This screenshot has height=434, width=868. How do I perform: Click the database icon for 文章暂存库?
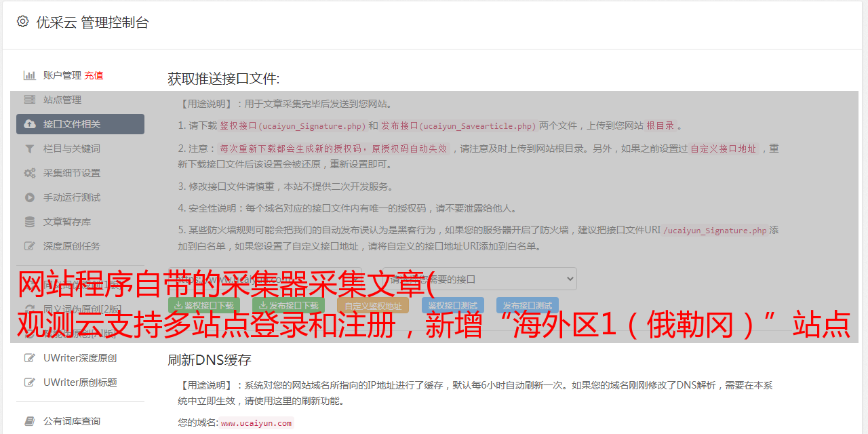click(30, 222)
